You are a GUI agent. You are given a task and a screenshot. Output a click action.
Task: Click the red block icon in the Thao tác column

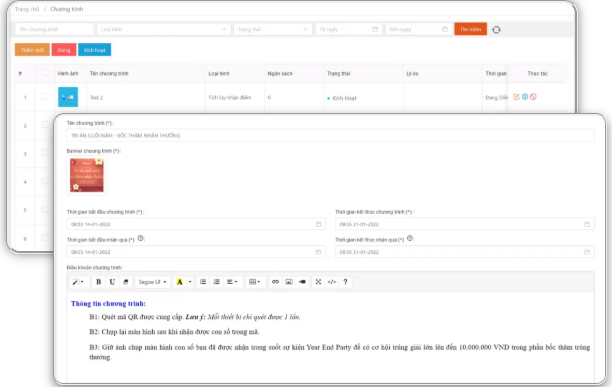coord(533,97)
